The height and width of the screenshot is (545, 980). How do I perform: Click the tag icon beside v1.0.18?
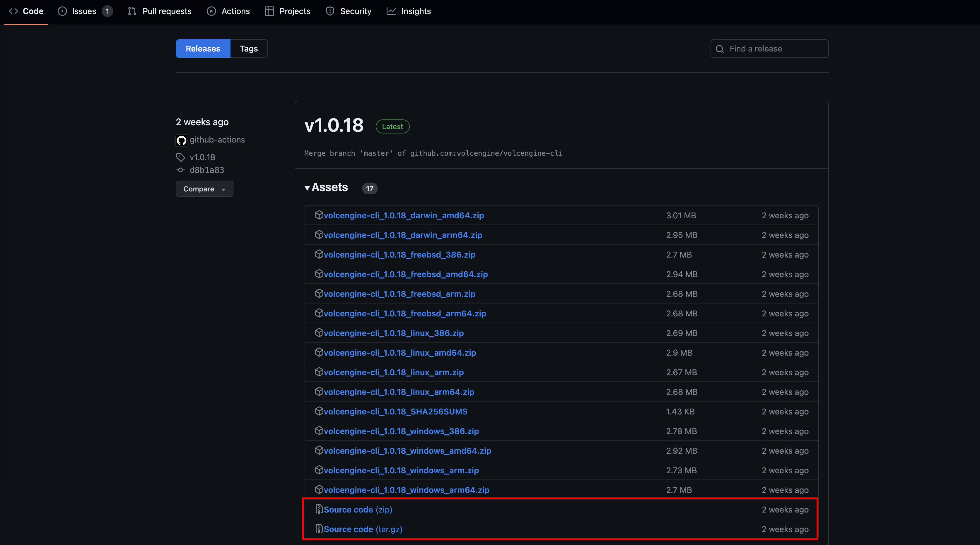click(180, 157)
